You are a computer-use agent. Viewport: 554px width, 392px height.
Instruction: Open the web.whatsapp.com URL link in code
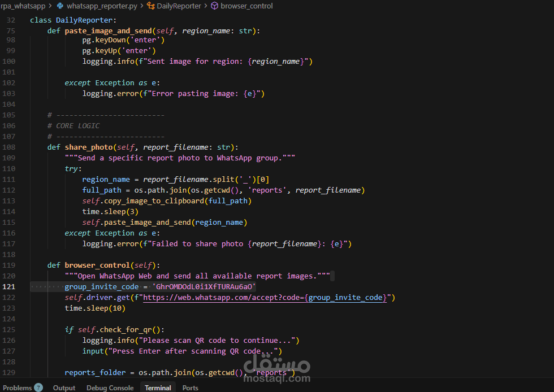pyautogui.click(x=265, y=298)
